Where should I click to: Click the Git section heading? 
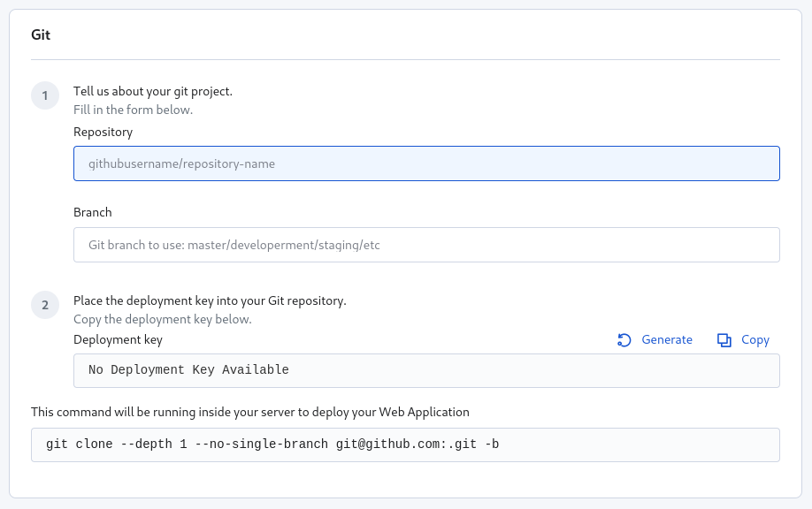pos(41,35)
